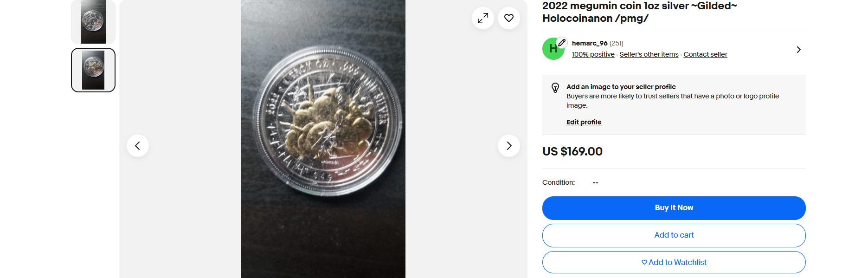Image resolution: width=868 pixels, height=278 pixels.
Task: Add item to favorites with heart icon
Action: coord(509,18)
